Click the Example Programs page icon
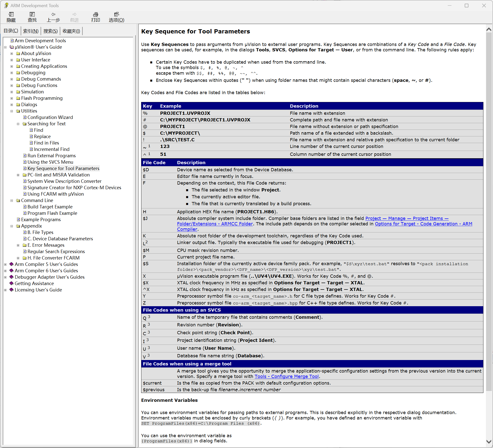 click(18, 219)
